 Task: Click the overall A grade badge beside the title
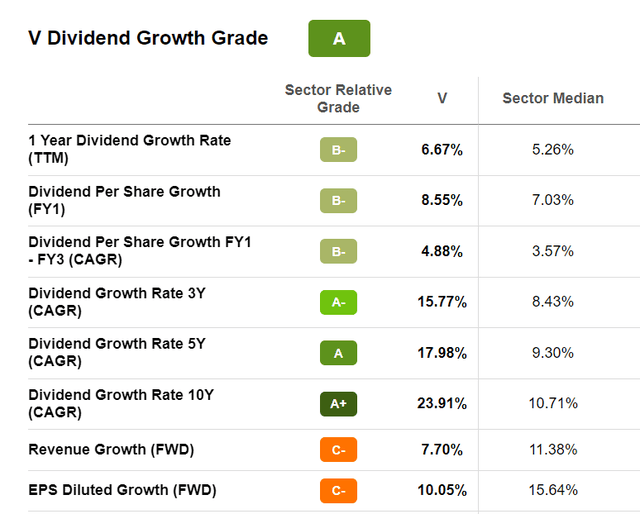(339, 38)
